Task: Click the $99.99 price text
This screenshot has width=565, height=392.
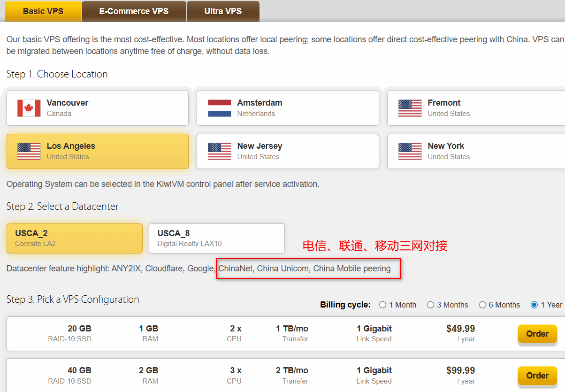Action: click(460, 370)
